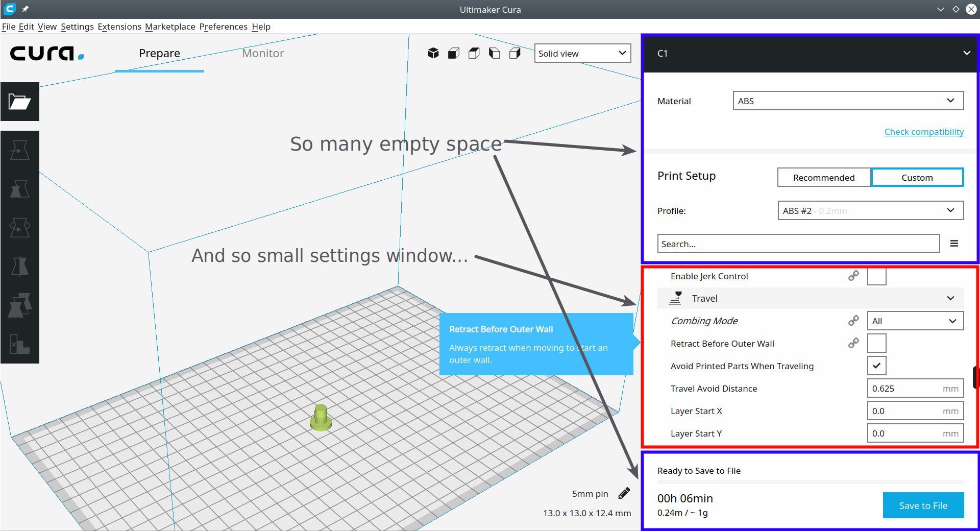Viewport: 980px width, 531px height.
Task: Click link icon next to Enable Jerk Control
Action: coord(853,276)
